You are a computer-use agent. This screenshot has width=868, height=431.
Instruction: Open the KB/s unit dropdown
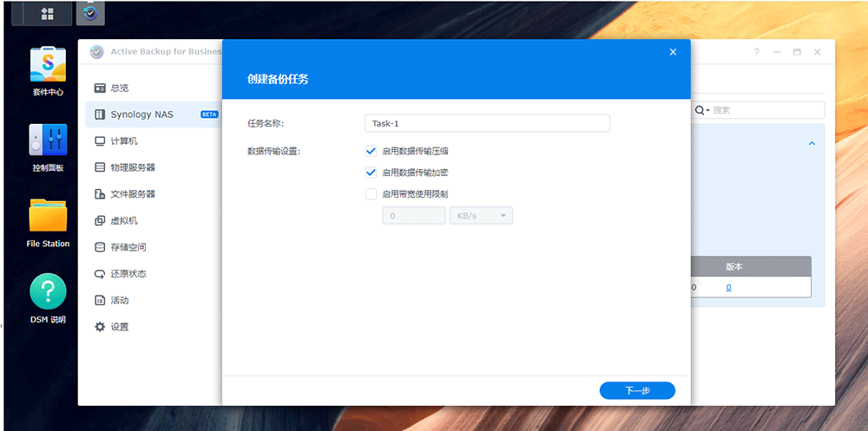coord(481,216)
